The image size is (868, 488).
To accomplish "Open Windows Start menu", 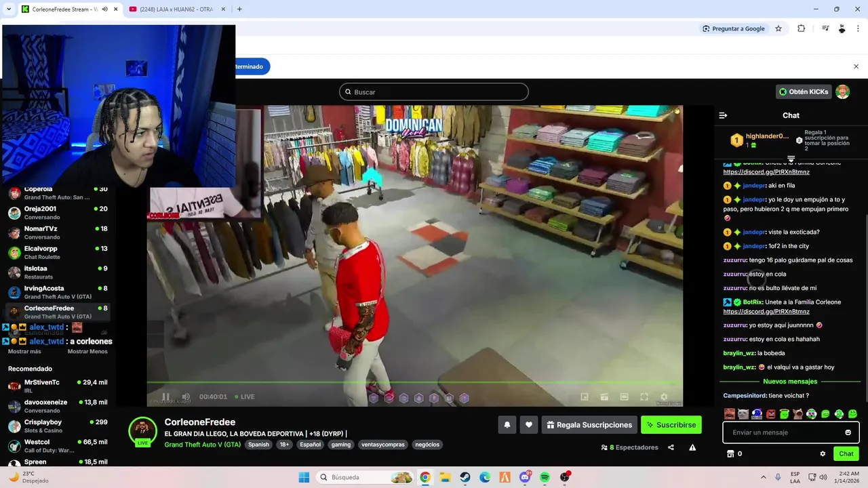I will point(304,477).
